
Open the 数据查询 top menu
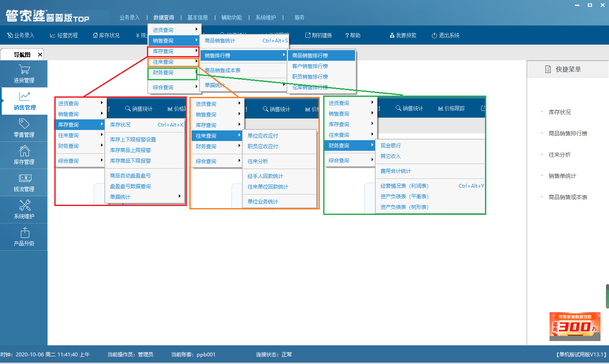click(x=164, y=17)
